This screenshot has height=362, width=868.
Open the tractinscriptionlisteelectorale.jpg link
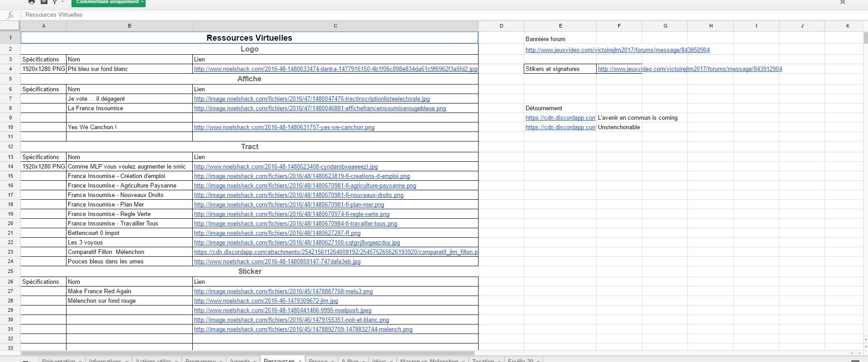312,99
